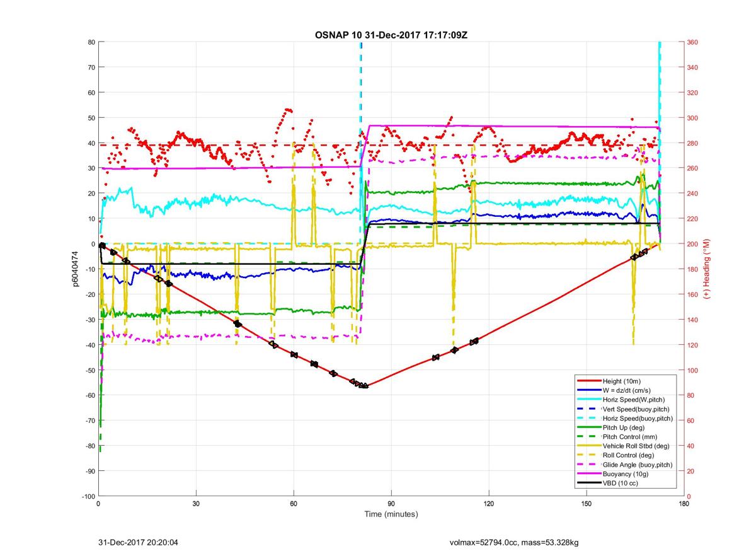Click the red tick label "280"
Image resolution: width=756 pixels, height=558 pixels.
tap(694, 143)
